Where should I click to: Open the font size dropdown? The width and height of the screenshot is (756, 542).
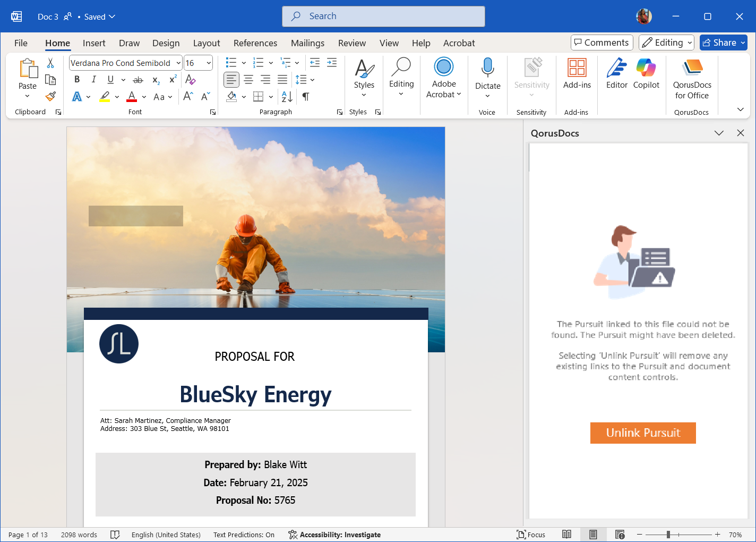coord(209,63)
